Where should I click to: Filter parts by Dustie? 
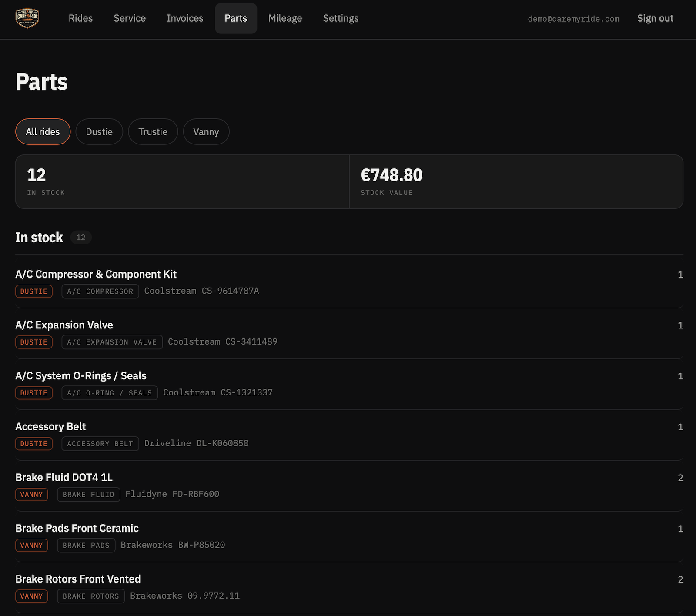pyautogui.click(x=99, y=132)
